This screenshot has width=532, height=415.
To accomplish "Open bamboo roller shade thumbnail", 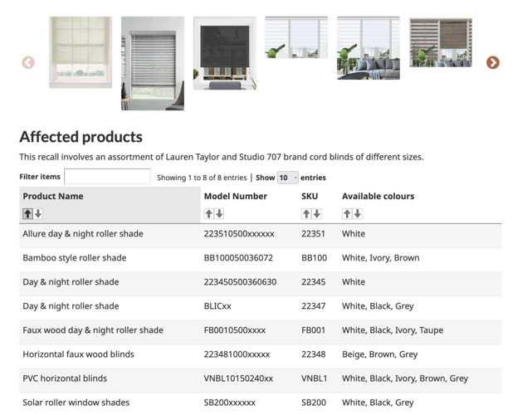I will [x=81, y=52].
